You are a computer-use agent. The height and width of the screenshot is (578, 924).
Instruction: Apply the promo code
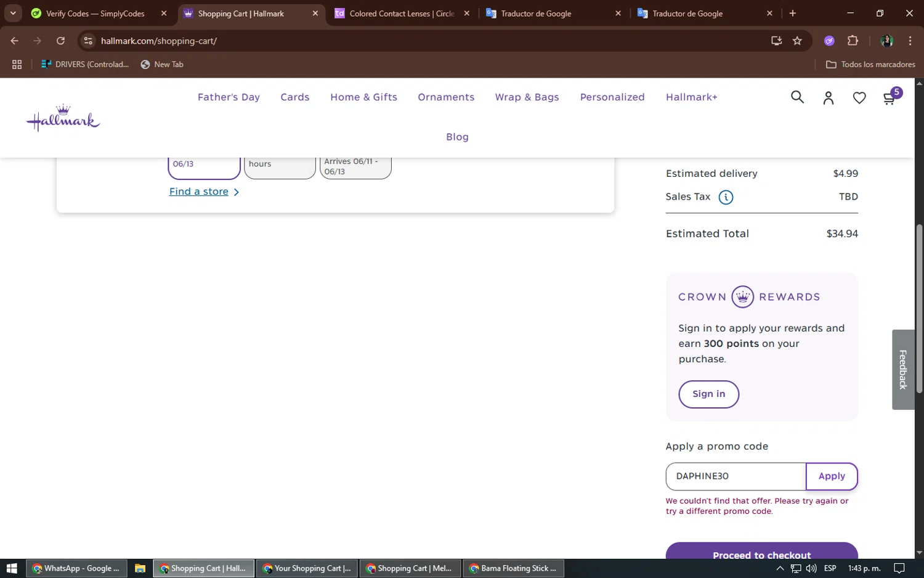click(x=832, y=476)
